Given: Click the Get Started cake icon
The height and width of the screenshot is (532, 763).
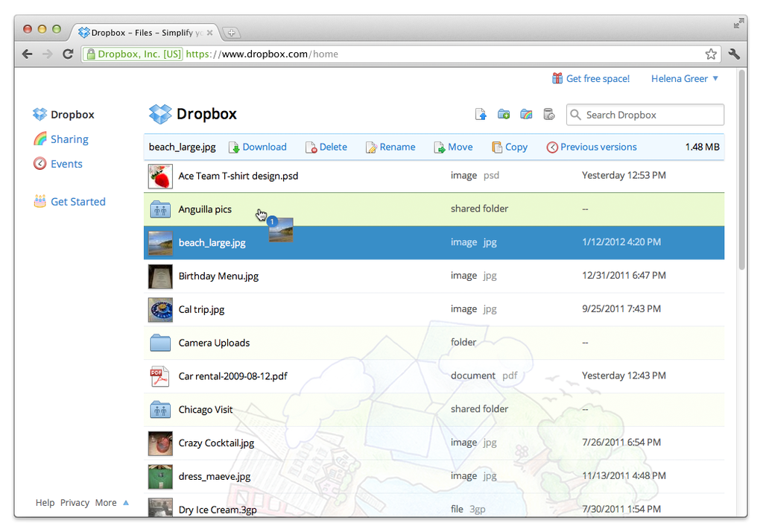Looking at the screenshot, I should pos(40,201).
